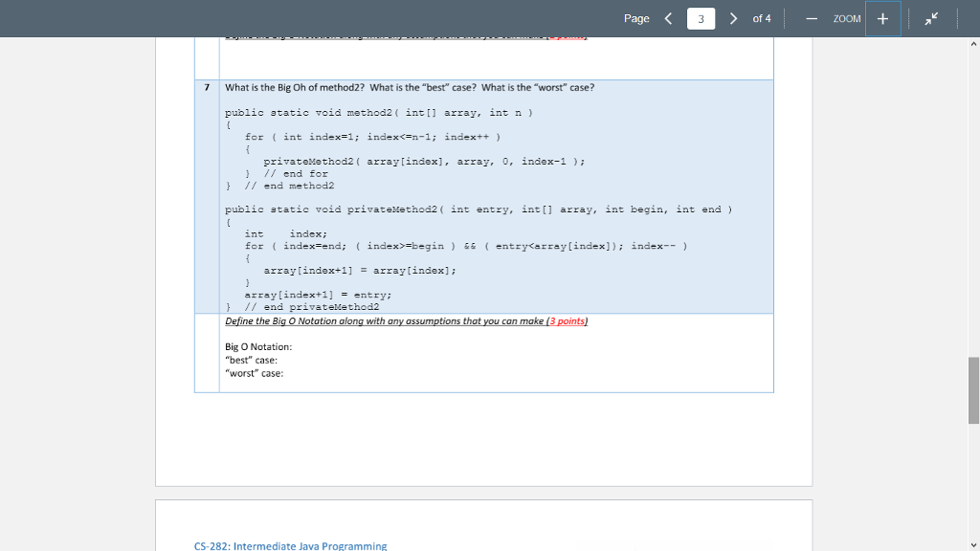Click the plus icon beside ZOOM

coord(882,18)
